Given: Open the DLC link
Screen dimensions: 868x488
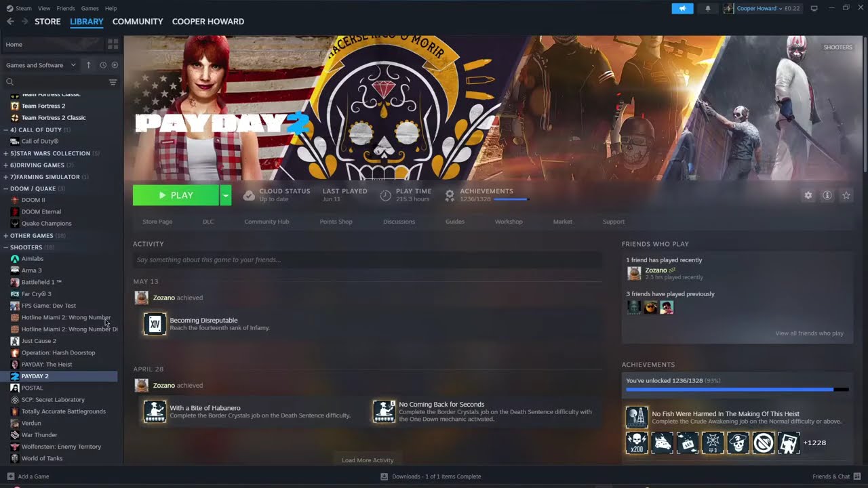Looking at the screenshot, I should [x=208, y=222].
